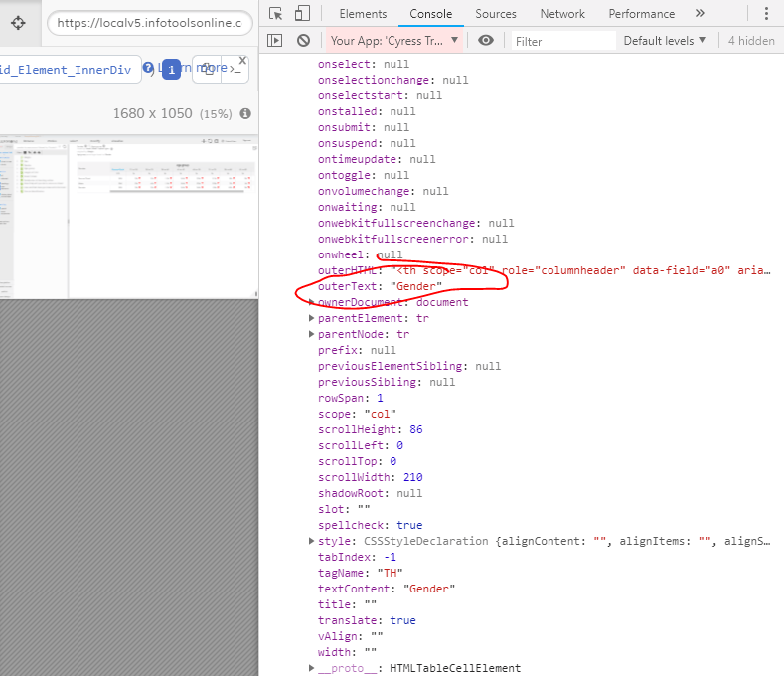Click the textContent "Gender" row

click(387, 589)
